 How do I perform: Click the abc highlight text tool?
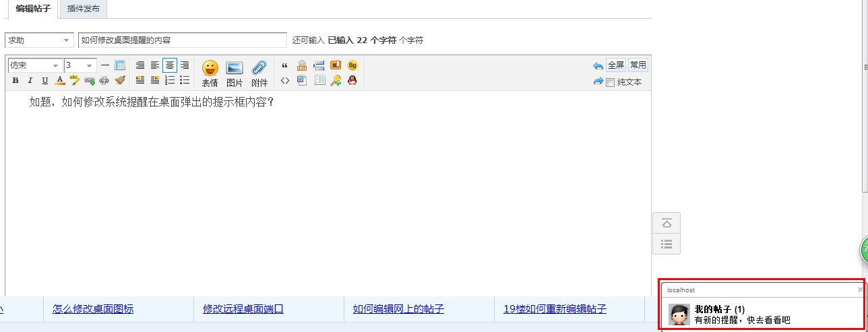[75, 81]
